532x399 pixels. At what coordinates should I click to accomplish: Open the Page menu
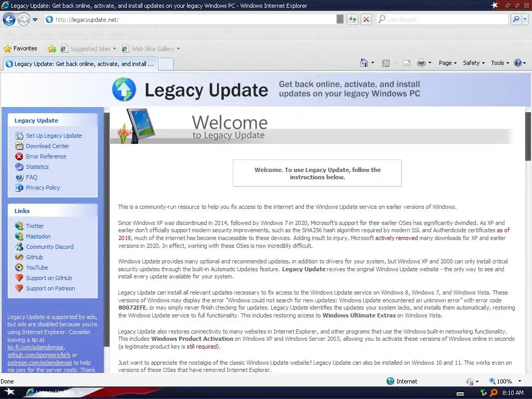[447, 63]
